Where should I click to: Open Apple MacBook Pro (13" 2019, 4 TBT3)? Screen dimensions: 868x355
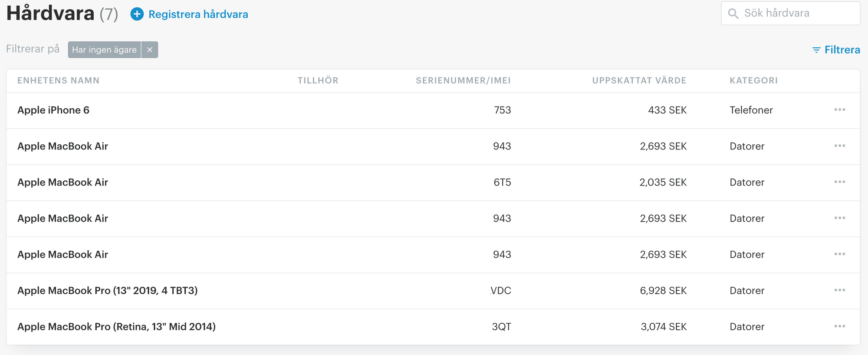click(108, 290)
